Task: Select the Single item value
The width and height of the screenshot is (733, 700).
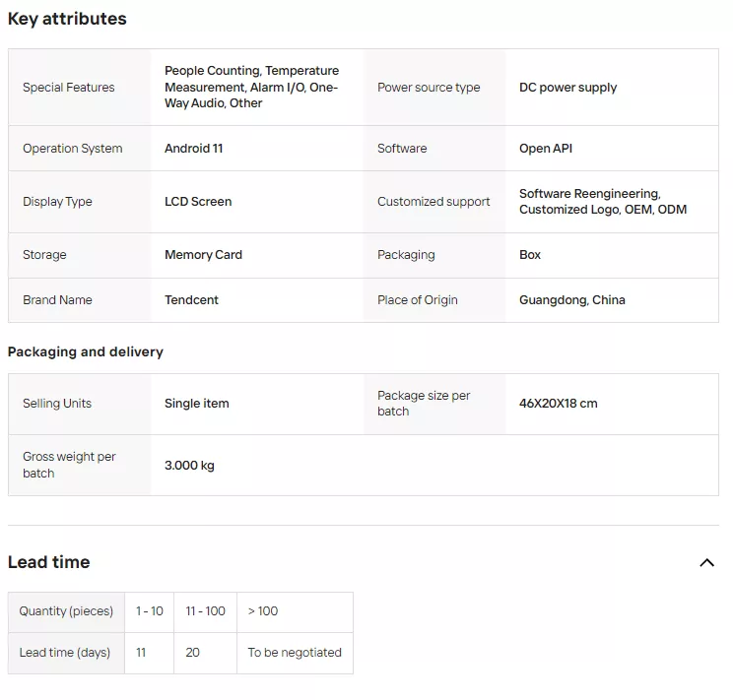Action: tap(197, 404)
